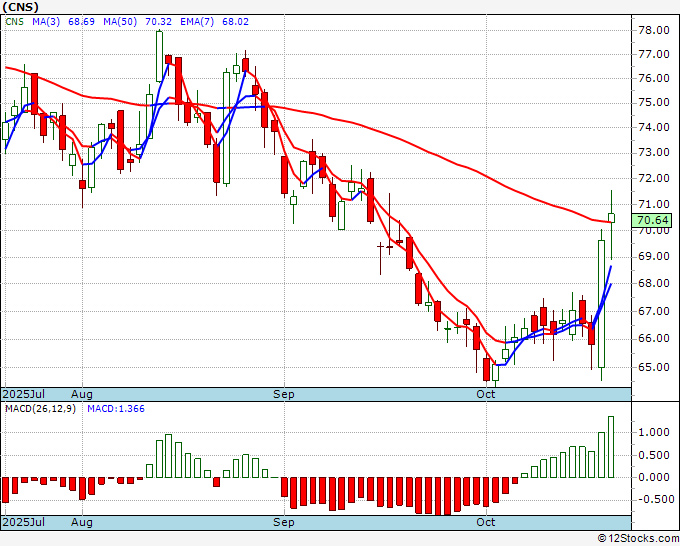Click the EMA(7) legend label
680x546 pixels.
point(197,22)
